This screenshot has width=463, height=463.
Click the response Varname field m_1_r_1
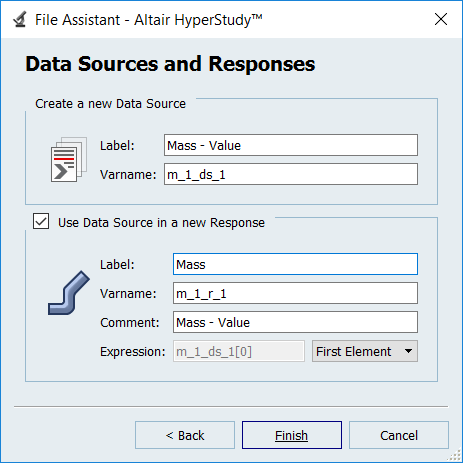tap(295, 293)
